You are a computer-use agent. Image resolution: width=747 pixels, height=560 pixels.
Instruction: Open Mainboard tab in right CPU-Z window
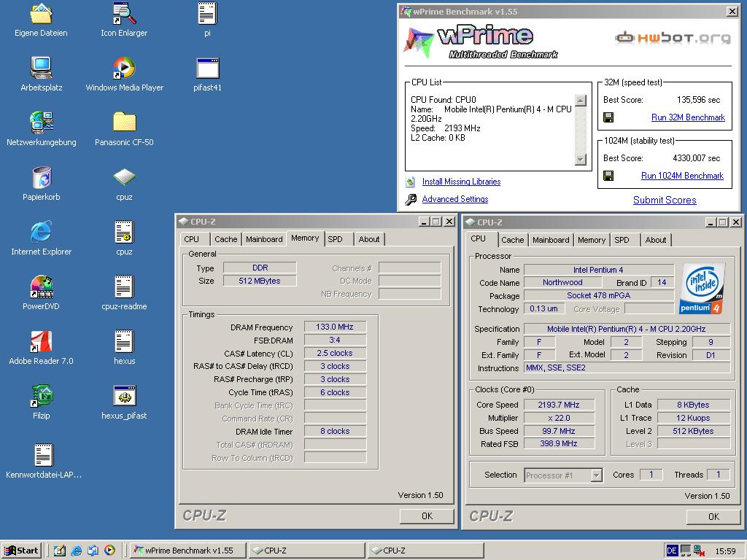[x=551, y=240]
